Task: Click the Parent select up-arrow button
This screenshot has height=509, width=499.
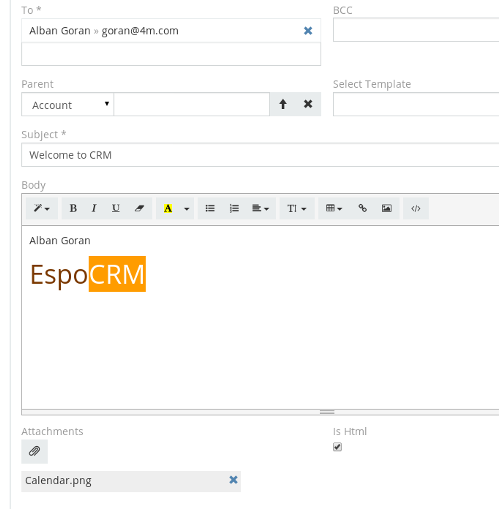Action: pos(283,104)
